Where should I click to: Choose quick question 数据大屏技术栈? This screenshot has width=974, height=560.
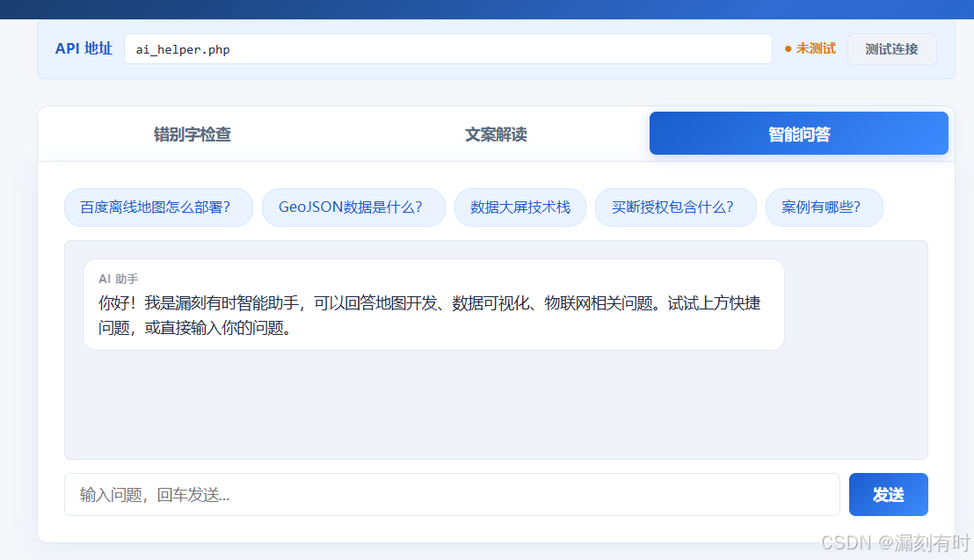[x=520, y=207]
